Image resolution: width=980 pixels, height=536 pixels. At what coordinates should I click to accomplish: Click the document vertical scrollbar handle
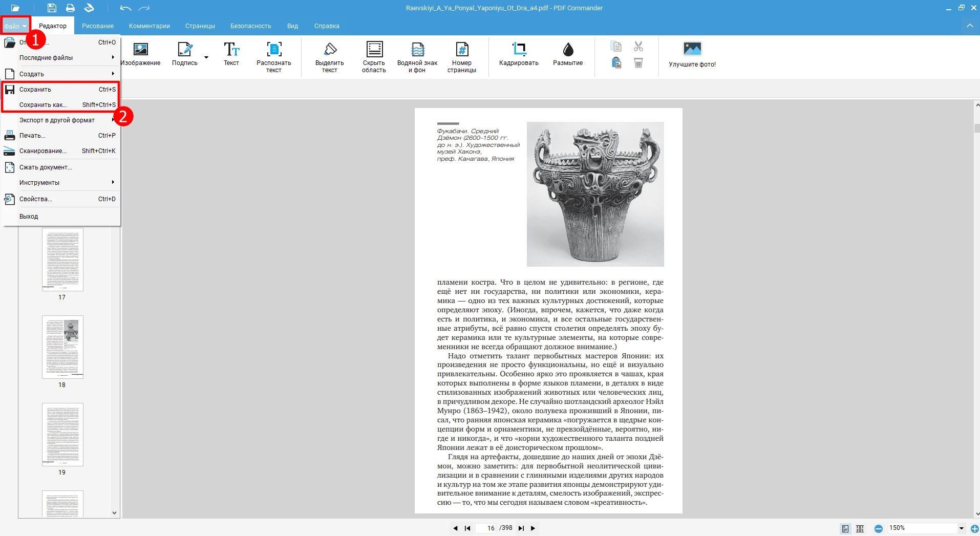click(977, 128)
